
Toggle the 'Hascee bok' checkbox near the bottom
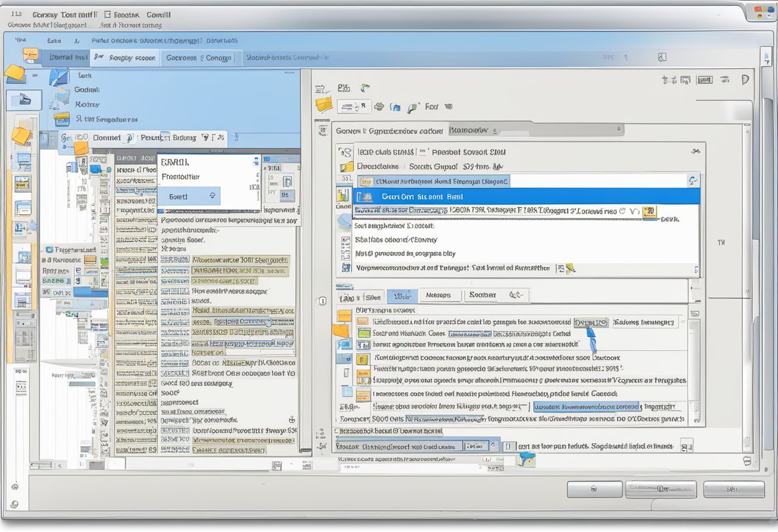click(x=337, y=432)
